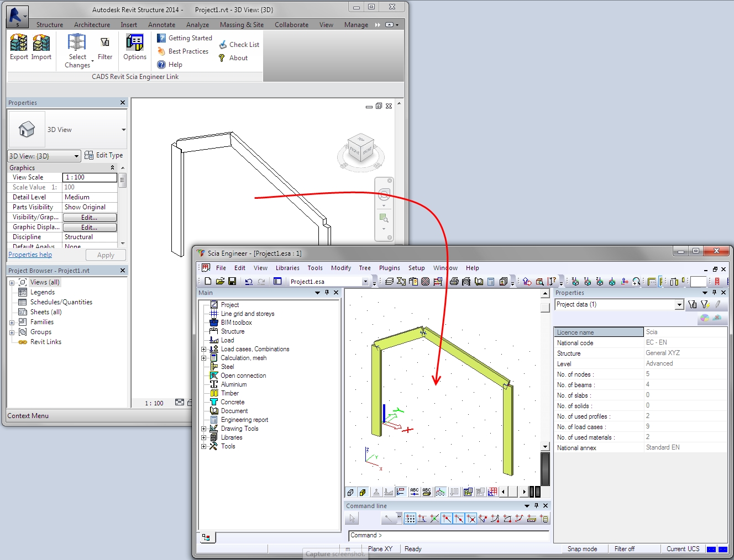Screen dimensions: 734x560
Task: Expand the Load cases, Combinations tree node
Action: click(203, 349)
